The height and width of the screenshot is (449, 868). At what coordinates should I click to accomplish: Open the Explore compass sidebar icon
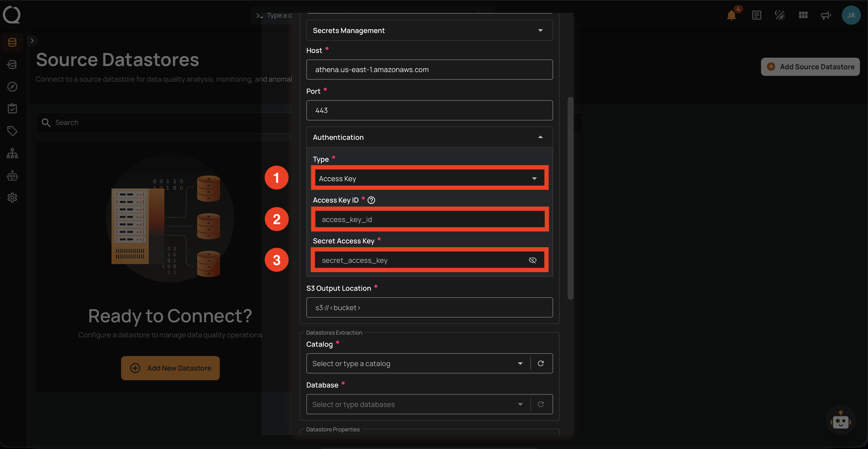pyautogui.click(x=13, y=87)
